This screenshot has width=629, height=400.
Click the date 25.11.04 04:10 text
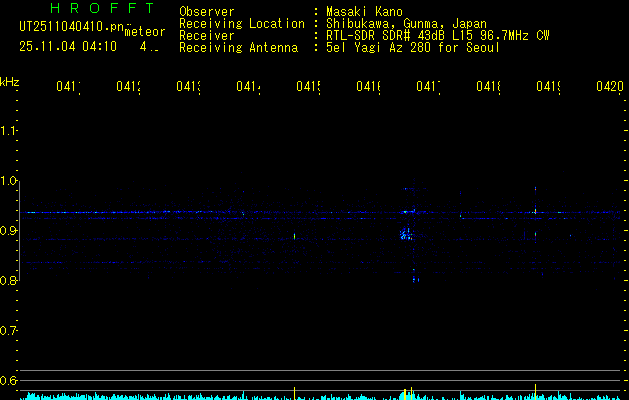pyautogui.click(x=68, y=47)
